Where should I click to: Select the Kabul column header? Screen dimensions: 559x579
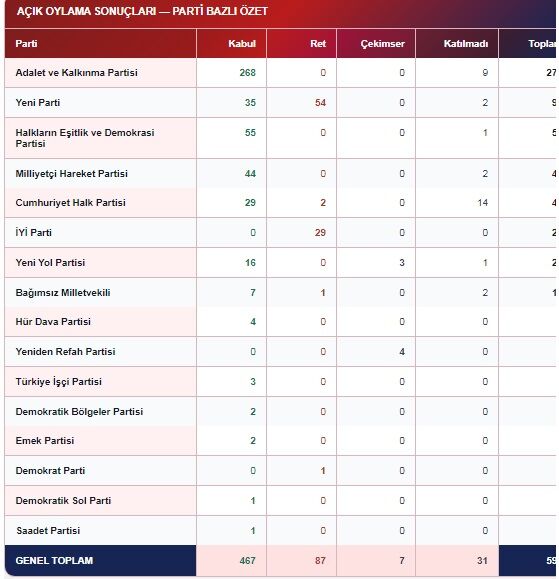click(242, 44)
